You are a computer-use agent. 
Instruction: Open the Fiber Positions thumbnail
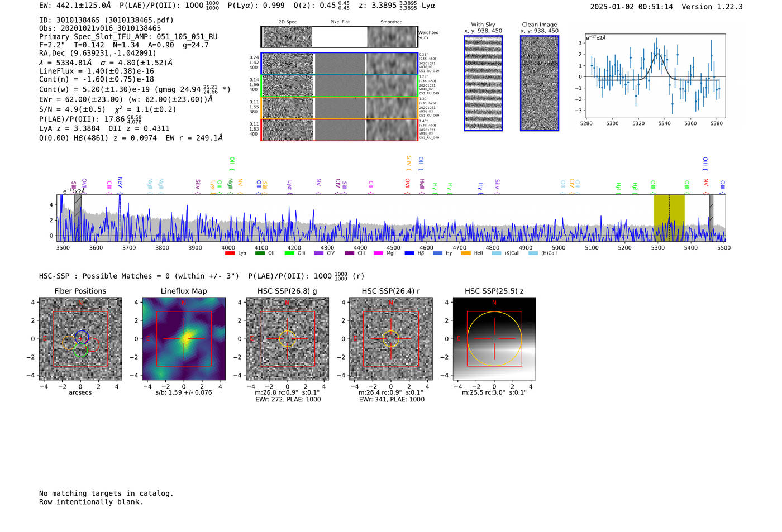tap(80, 338)
